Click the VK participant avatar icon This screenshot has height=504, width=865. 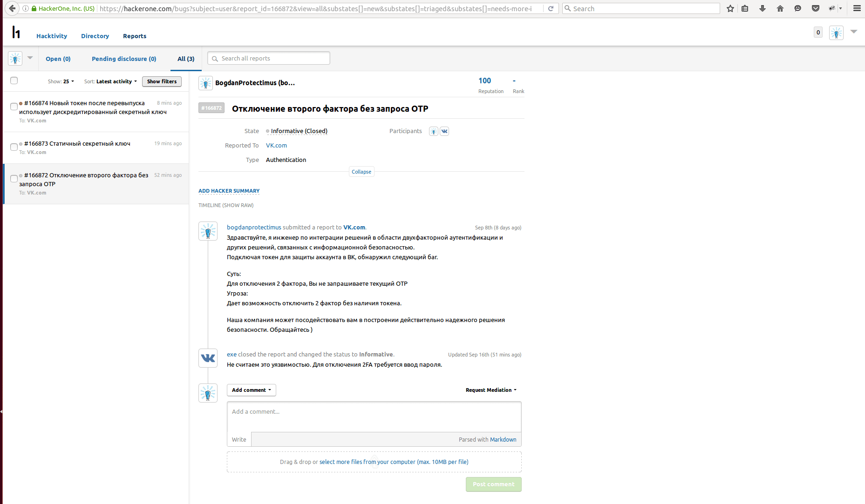tap(444, 131)
